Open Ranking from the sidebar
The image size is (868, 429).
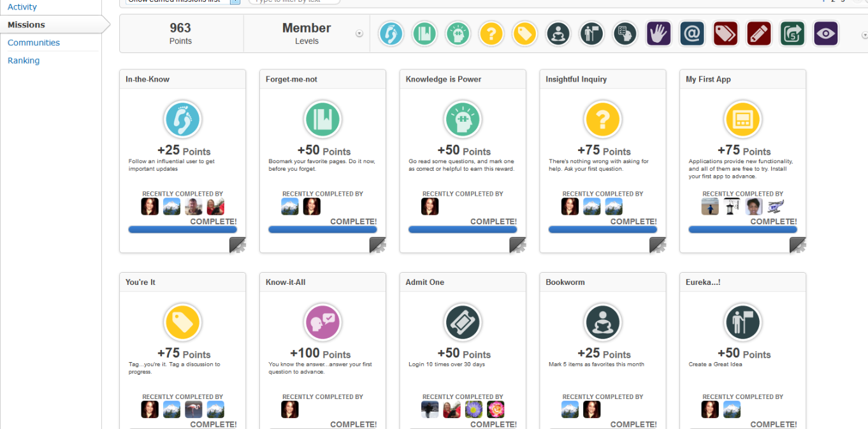point(24,61)
